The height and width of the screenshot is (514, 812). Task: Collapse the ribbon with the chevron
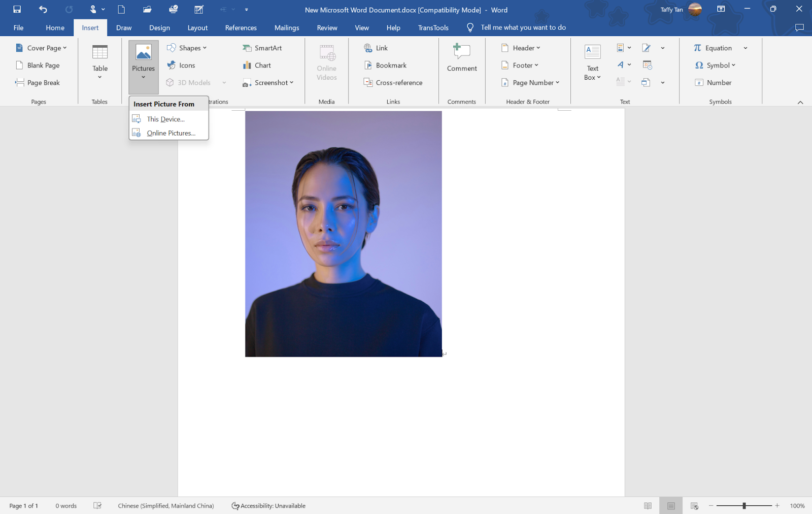[x=800, y=102]
